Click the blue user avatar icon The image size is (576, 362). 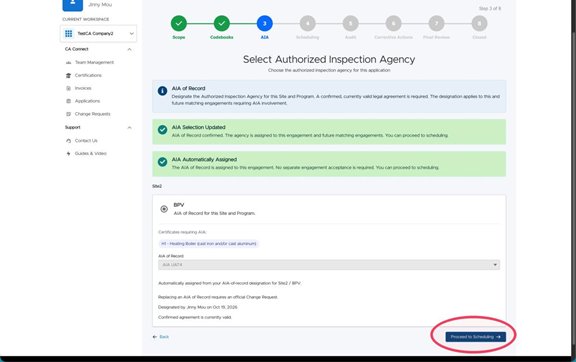[72, 4]
